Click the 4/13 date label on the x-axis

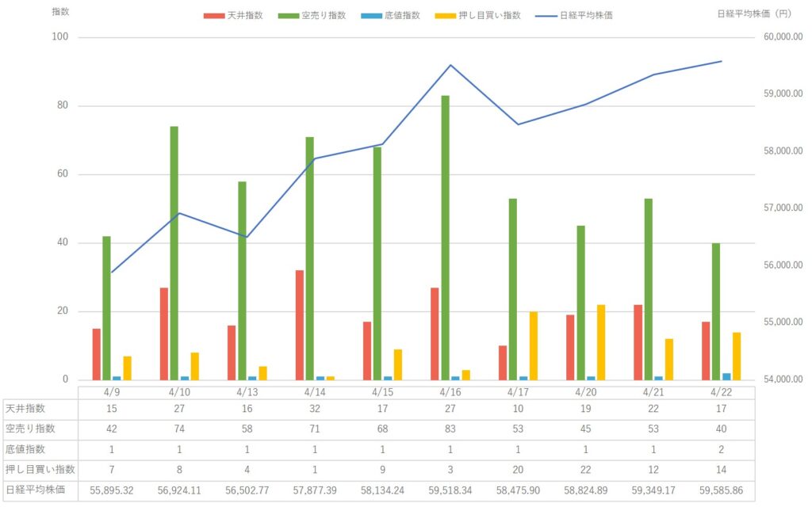point(247,391)
